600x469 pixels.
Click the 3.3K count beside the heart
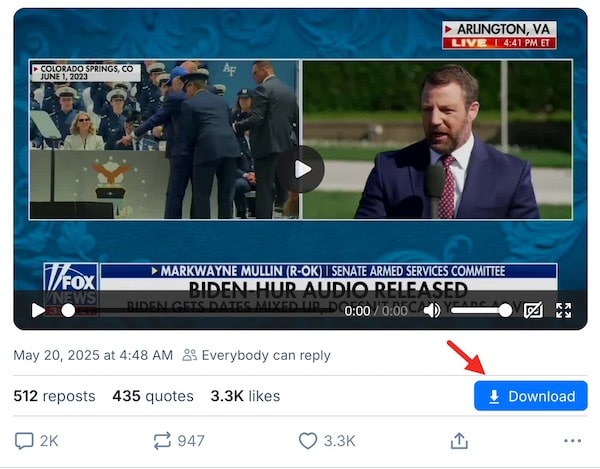pyautogui.click(x=339, y=441)
